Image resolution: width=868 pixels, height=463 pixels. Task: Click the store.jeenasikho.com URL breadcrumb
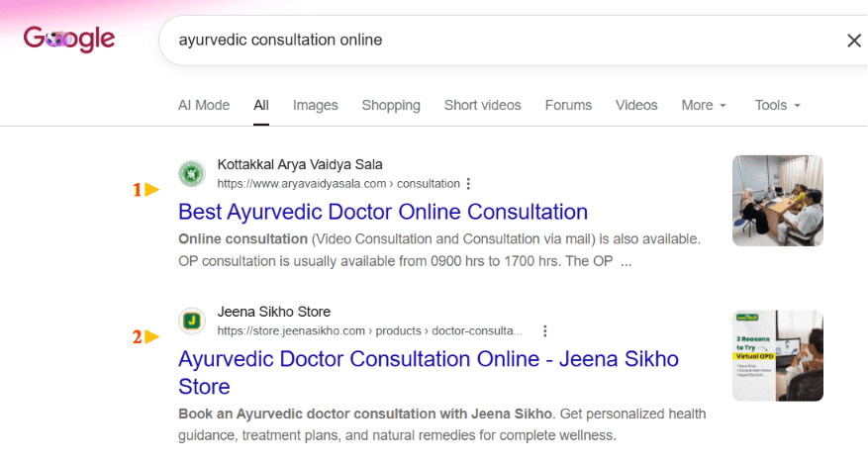click(x=370, y=330)
